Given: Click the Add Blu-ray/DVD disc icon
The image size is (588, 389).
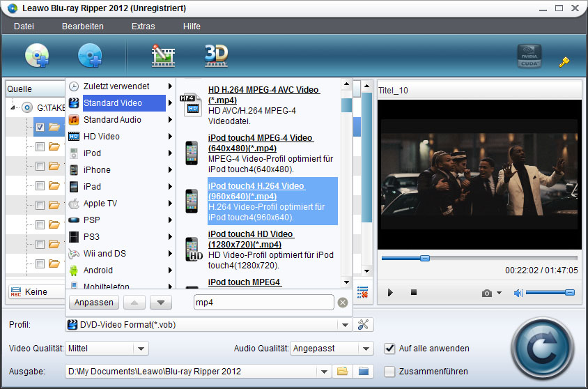Looking at the screenshot, I should (x=36, y=56).
